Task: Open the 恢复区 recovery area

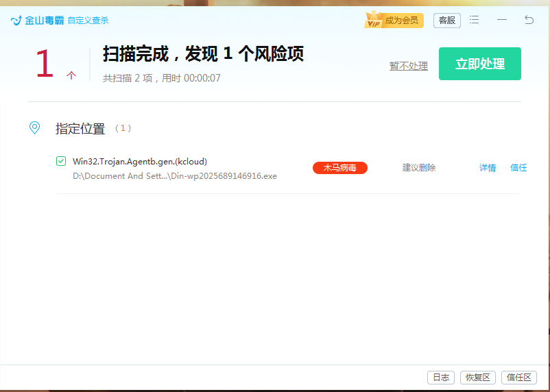Action: (478, 378)
